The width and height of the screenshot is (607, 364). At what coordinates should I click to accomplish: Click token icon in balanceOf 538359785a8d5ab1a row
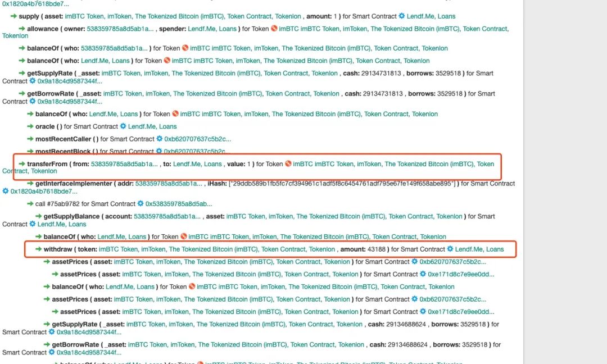185,48
